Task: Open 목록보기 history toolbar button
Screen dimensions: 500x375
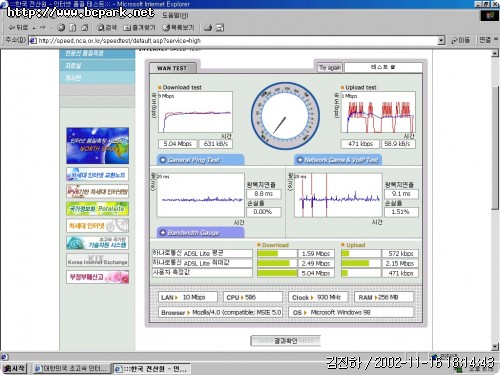Action: pyautogui.click(x=178, y=28)
